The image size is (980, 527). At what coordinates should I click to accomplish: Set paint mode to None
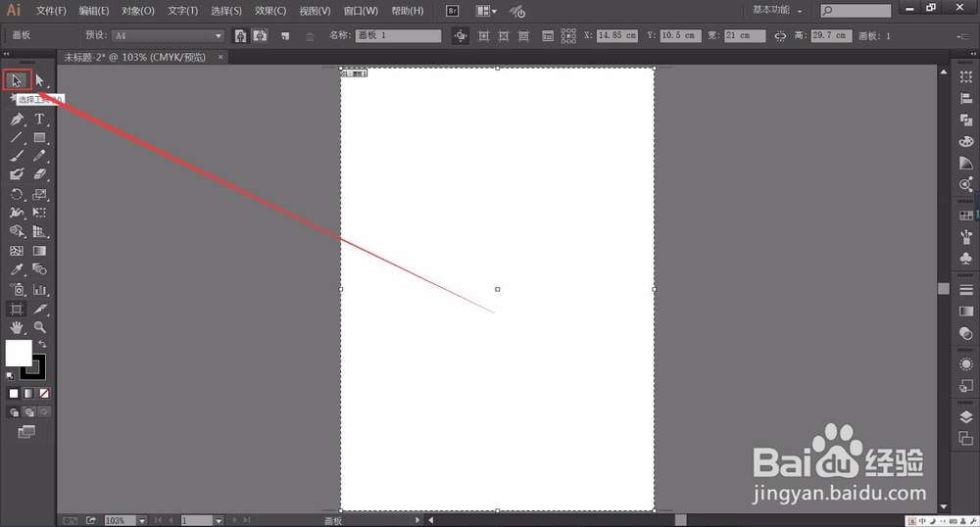[44, 394]
